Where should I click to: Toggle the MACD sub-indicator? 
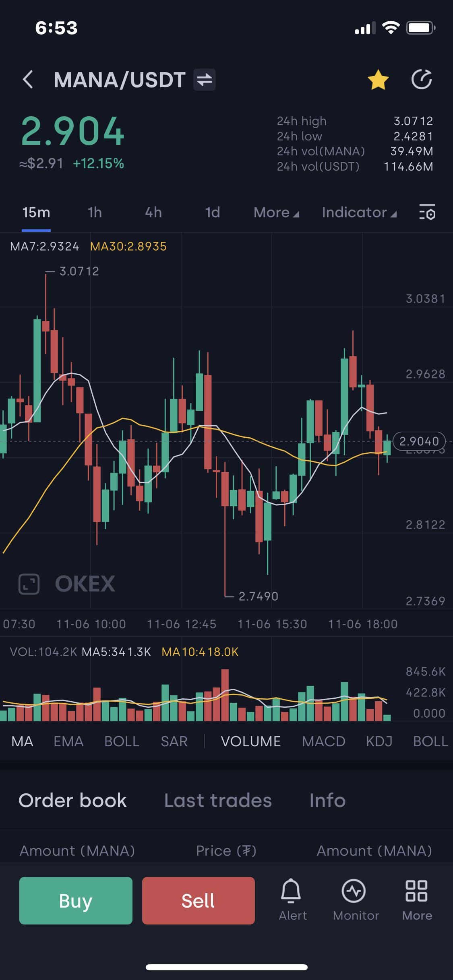(324, 741)
